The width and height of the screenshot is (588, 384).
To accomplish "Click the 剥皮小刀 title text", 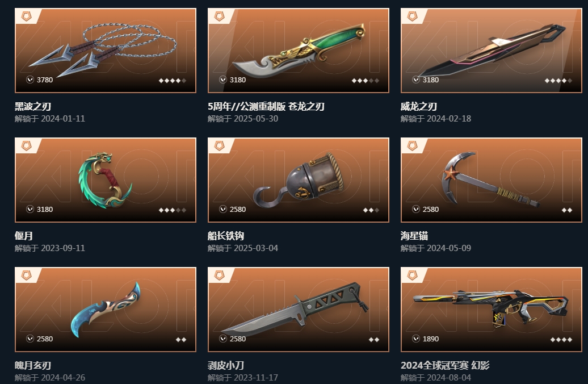I will [x=226, y=365].
